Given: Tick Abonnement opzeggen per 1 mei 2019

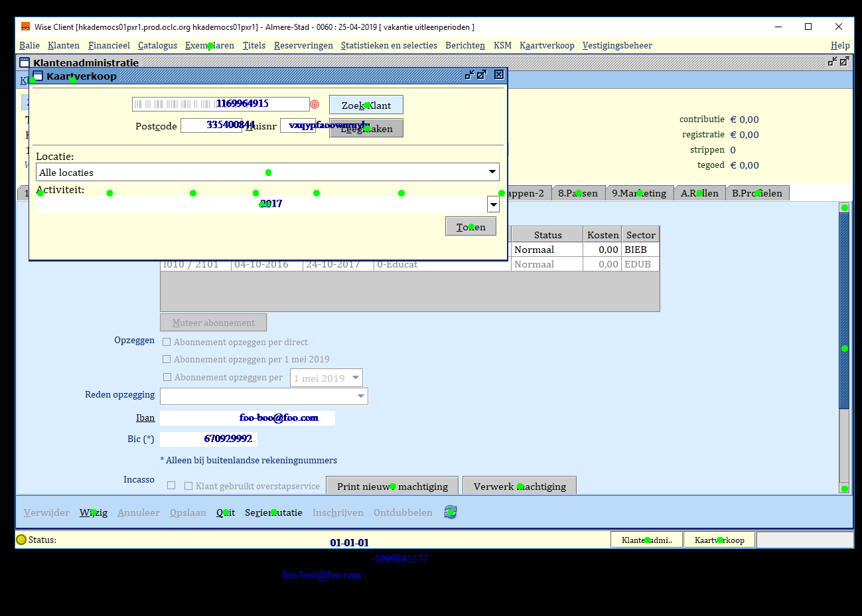Looking at the screenshot, I should pos(167,359).
